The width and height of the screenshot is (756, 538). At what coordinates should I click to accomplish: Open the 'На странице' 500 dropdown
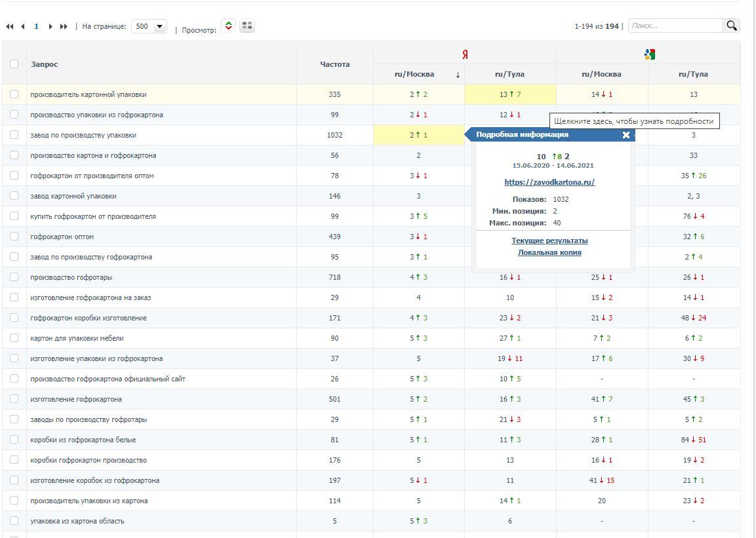click(149, 27)
